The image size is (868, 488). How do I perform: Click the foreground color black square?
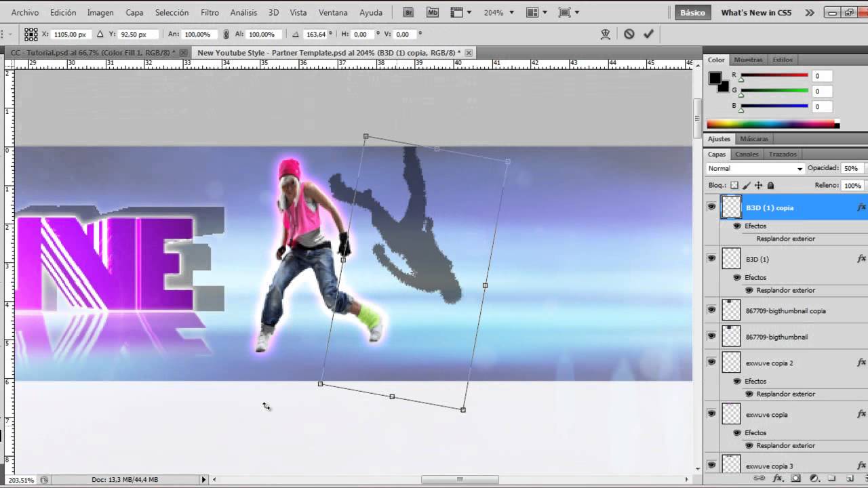coord(715,78)
